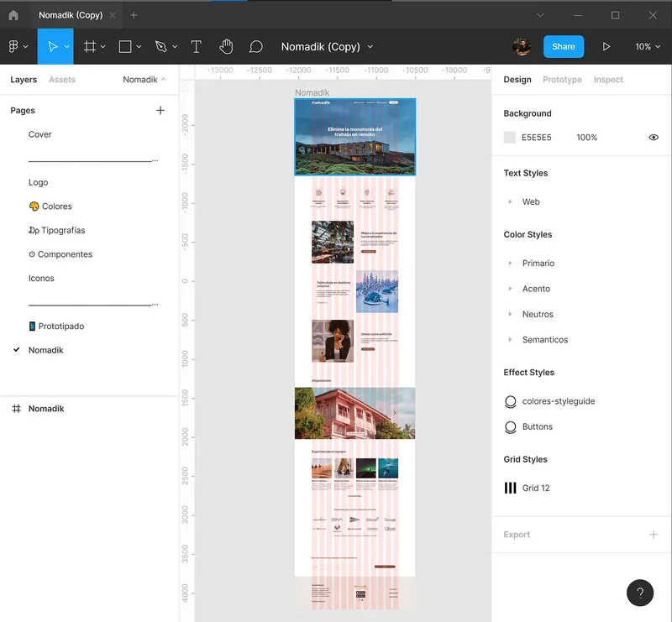Select the Nomadik frame label on canvas
Screen dimensions: 672x622
[x=312, y=92]
